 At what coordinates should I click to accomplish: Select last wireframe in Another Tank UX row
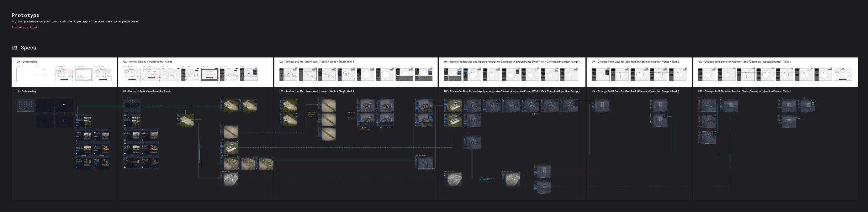(x=842, y=74)
